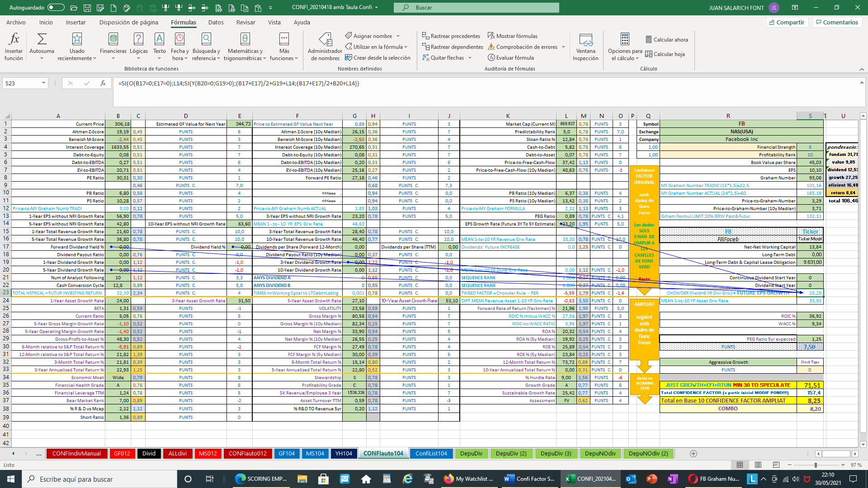Open the Edge SCORING EMP taskbar item
Viewport: 868px width, 488px height.
point(261,479)
